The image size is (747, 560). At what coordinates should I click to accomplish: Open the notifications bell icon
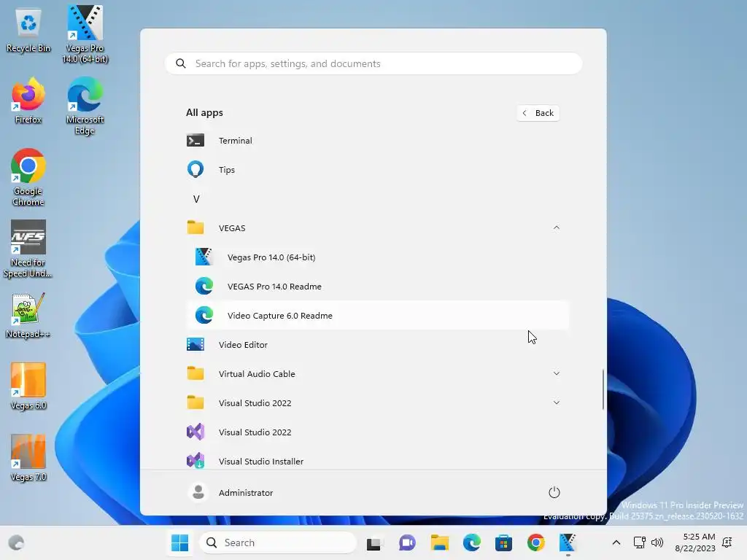pyautogui.click(x=727, y=542)
